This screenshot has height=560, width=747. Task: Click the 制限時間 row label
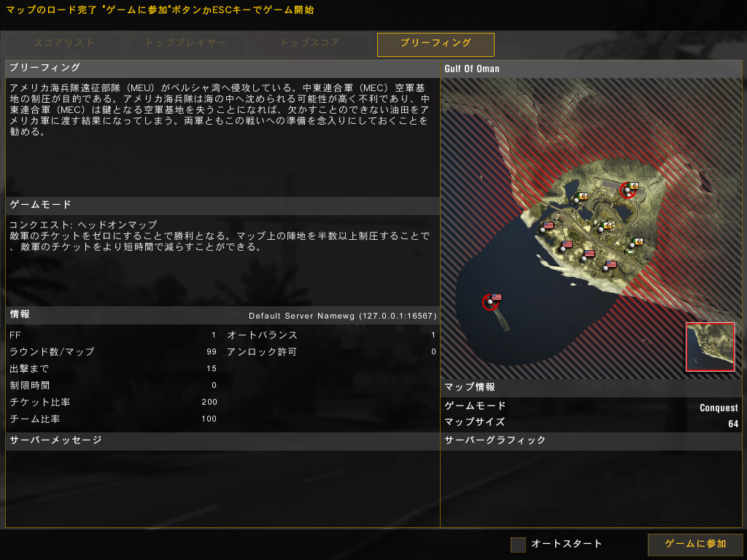point(29,385)
